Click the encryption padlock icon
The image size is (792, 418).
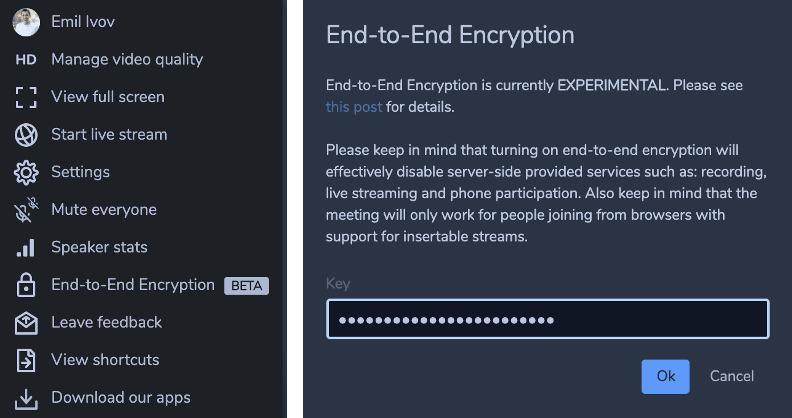coord(26,285)
